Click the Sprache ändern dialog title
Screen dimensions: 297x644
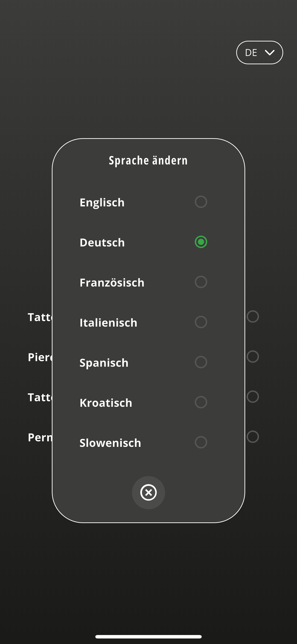click(148, 161)
